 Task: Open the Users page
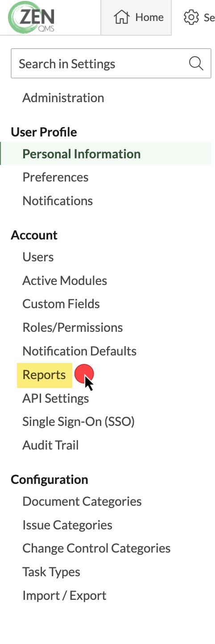pos(38,257)
